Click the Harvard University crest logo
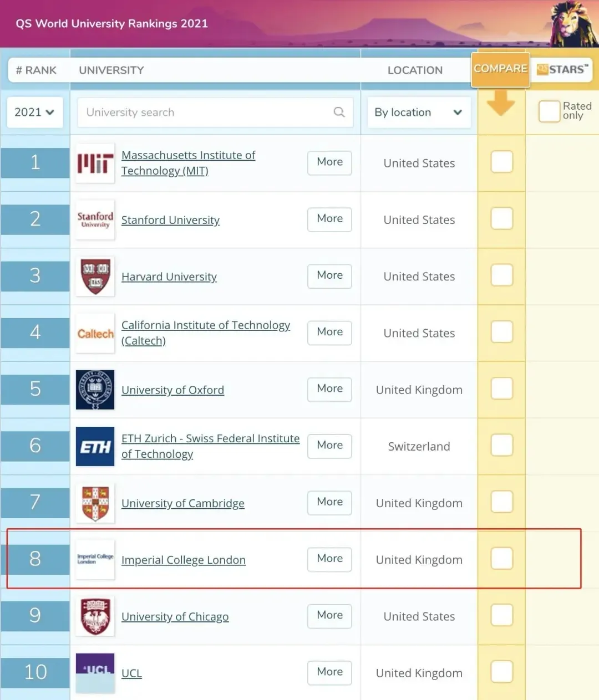Image resolution: width=599 pixels, height=700 pixels. click(95, 277)
